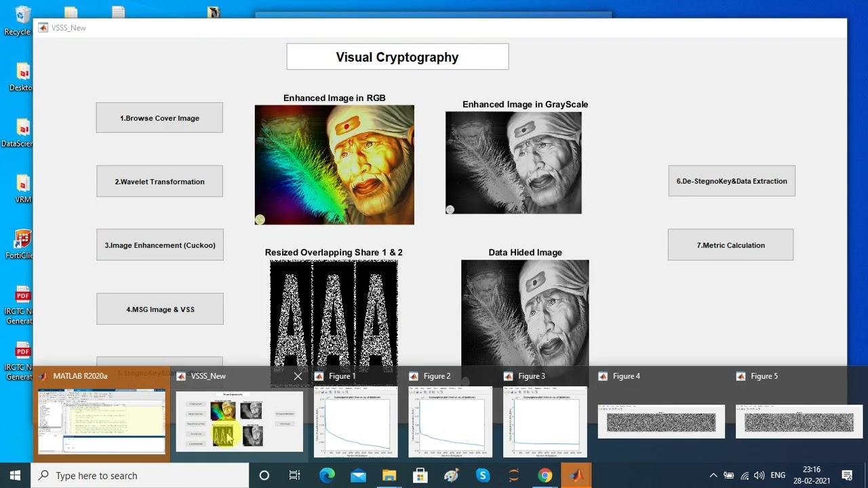The width and height of the screenshot is (868, 488).
Task: Select the VSSS_New window preview
Action: 239,422
